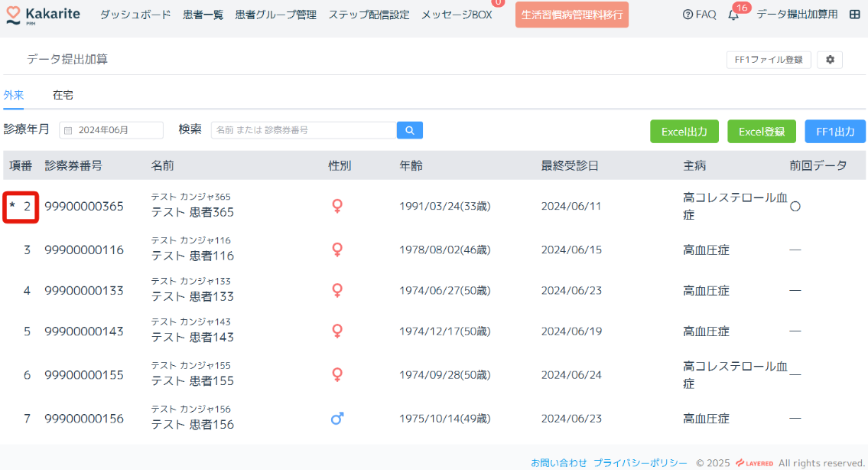868x470 pixels.
Task: Select patient number 99900000133
Action: [x=84, y=290]
